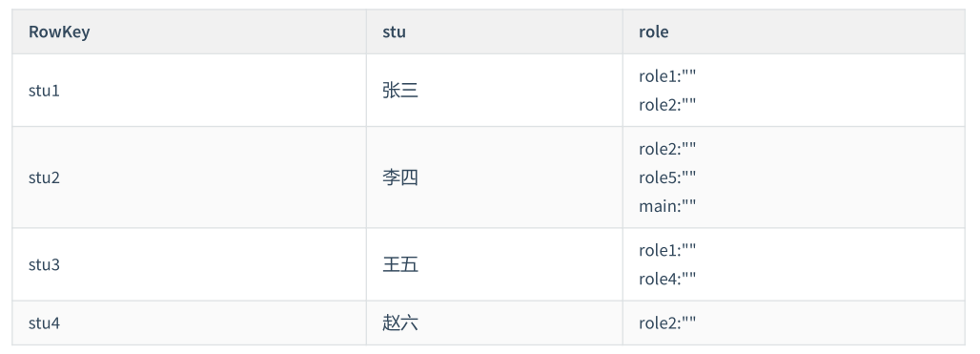Click the name 张三
The image size is (980, 354).
tap(400, 91)
